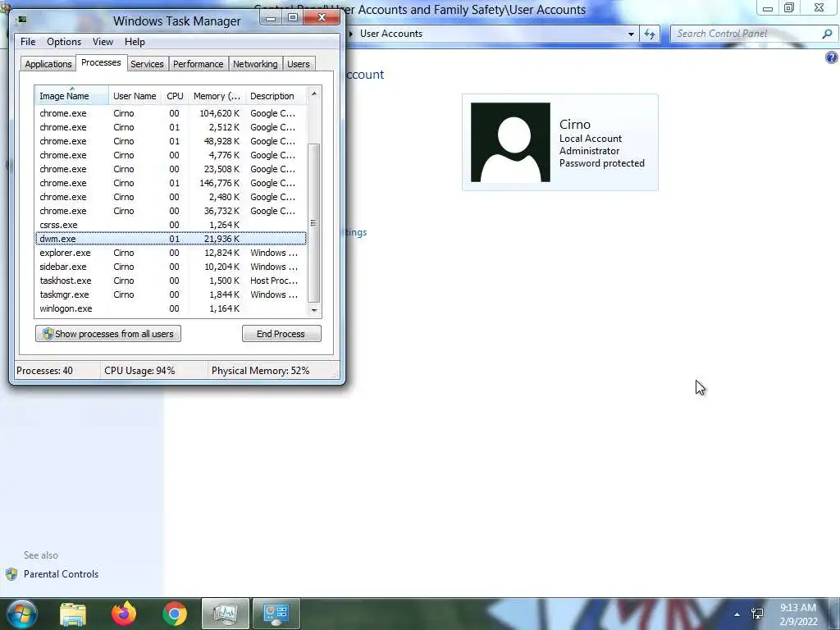Select Control Panel taskbar button

(276, 614)
